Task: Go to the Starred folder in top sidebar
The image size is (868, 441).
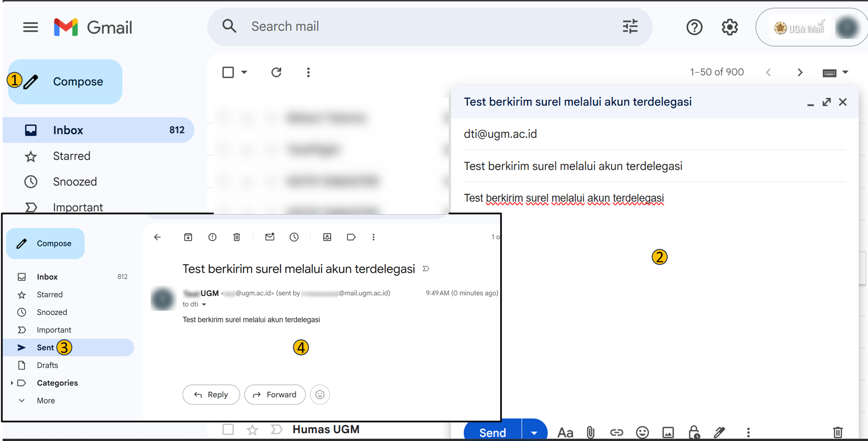Action: pyautogui.click(x=71, y=156)
